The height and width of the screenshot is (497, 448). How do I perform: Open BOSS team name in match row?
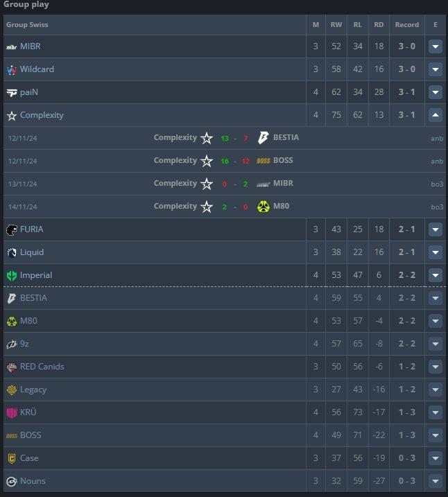[283, 160]
